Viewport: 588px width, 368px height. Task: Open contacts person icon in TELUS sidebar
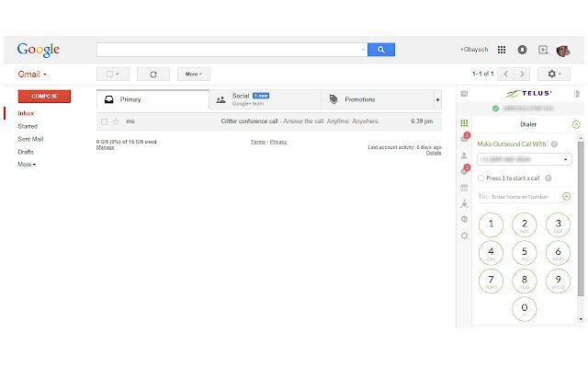tap(464, 155)
